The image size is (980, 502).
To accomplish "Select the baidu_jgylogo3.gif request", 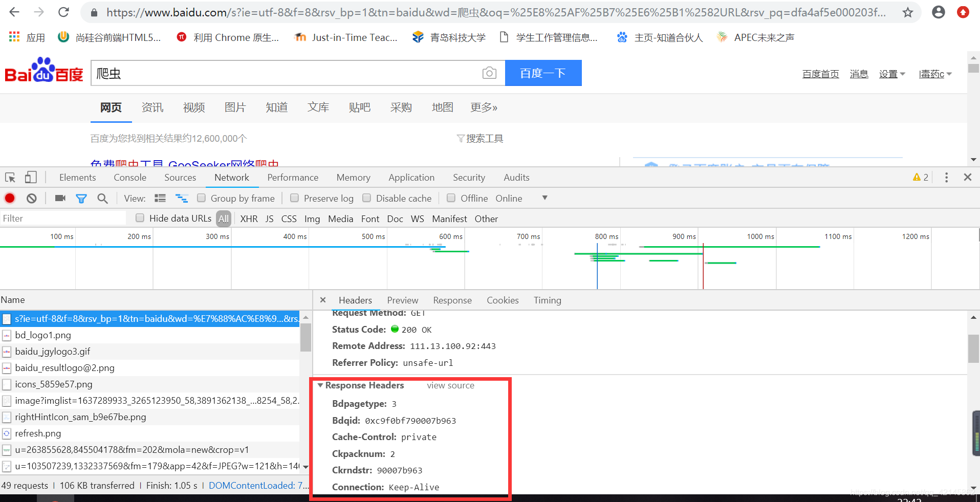I will pos(149,352).
